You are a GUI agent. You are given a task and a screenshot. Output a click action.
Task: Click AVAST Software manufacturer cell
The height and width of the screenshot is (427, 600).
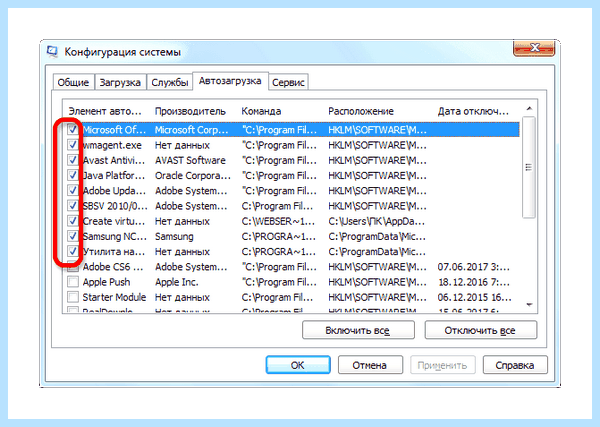(190, 160)
